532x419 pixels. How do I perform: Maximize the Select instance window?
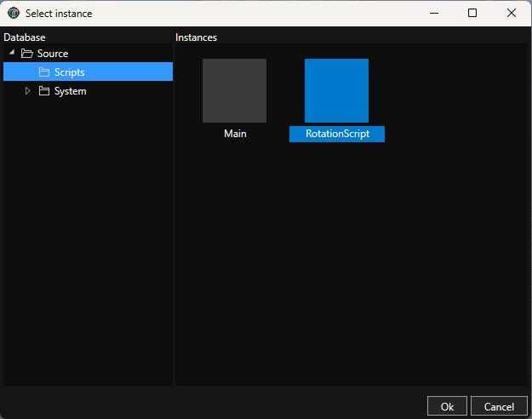[x=472, y=14]
